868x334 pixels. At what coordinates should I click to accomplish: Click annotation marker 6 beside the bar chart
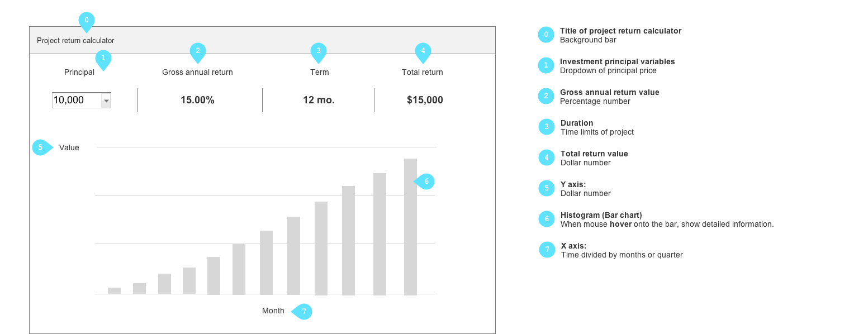pos(426,182)
